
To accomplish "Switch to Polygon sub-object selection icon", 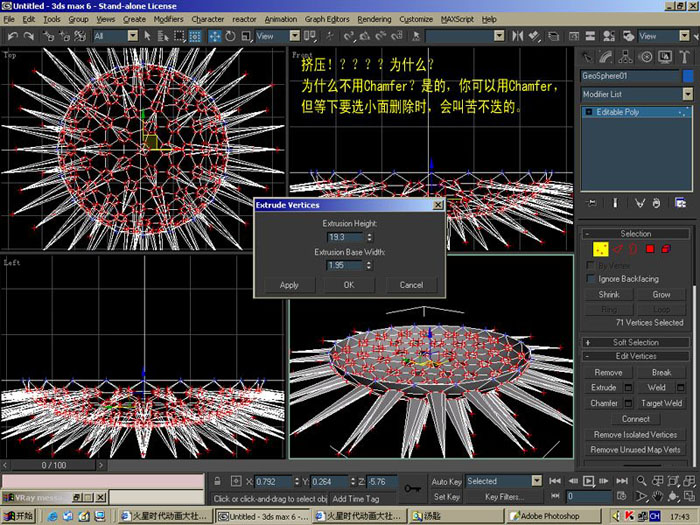I will (650, 249).
